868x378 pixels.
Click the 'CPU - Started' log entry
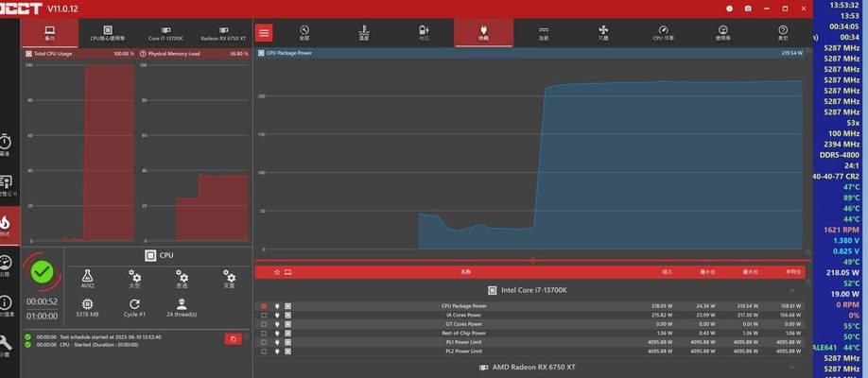point(88,344)
